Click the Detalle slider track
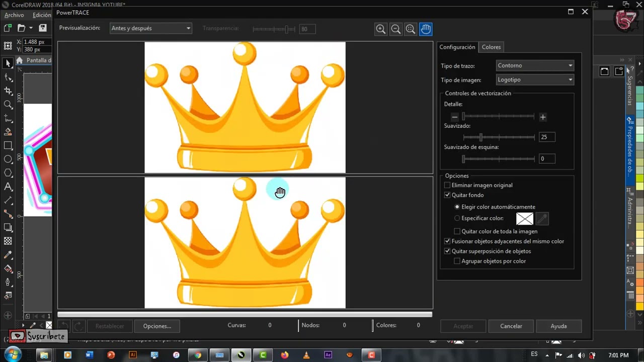This screenshot has height=362, width=644. [x=499, y=116]
